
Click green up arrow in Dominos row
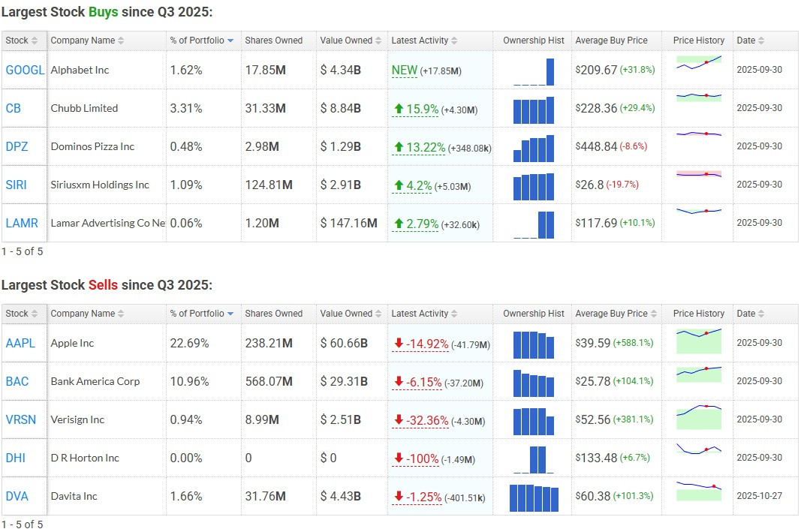point(399,147)
